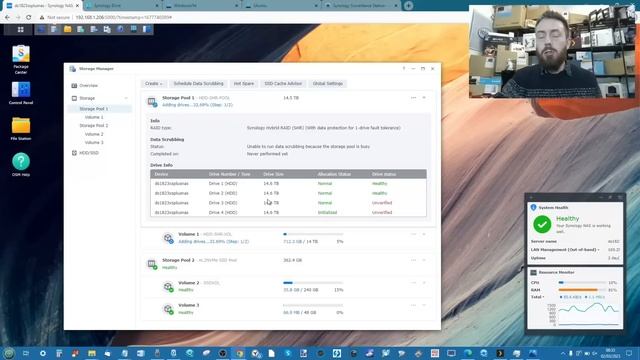Open Volume 2 more options menu
Image resolution: width=640 pixels, height=360 pixels.
[413, 282]
